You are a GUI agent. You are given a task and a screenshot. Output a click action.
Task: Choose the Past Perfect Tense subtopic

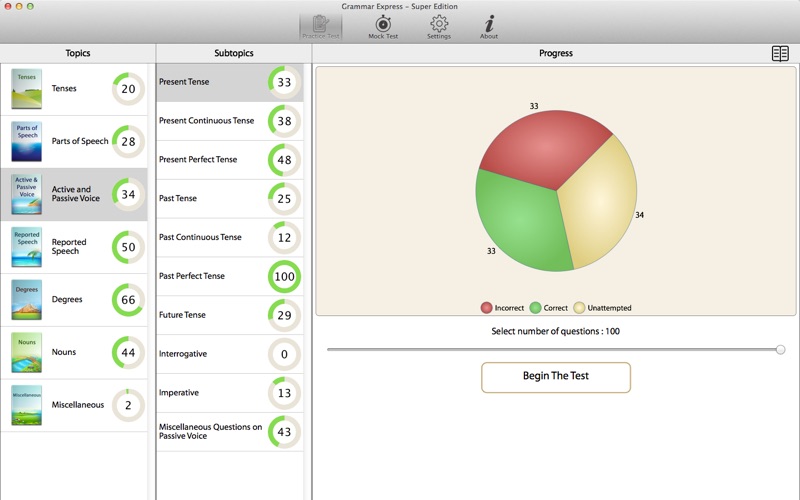[192, 276]
